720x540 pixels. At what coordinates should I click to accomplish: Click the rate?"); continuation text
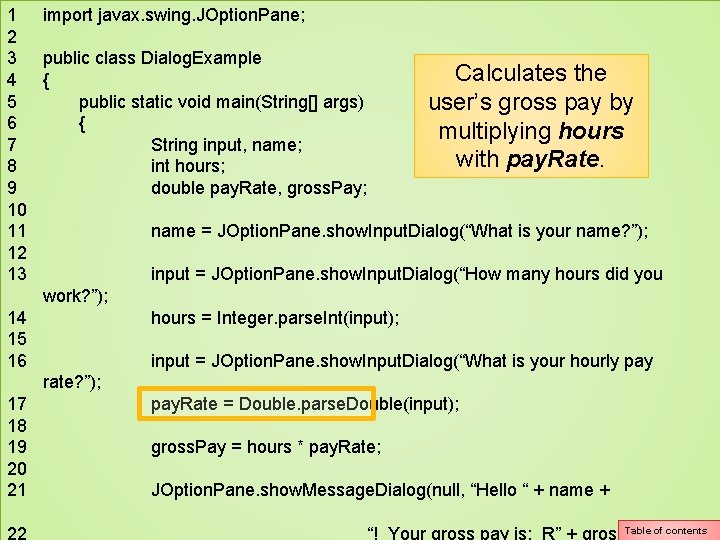(72, 382)
